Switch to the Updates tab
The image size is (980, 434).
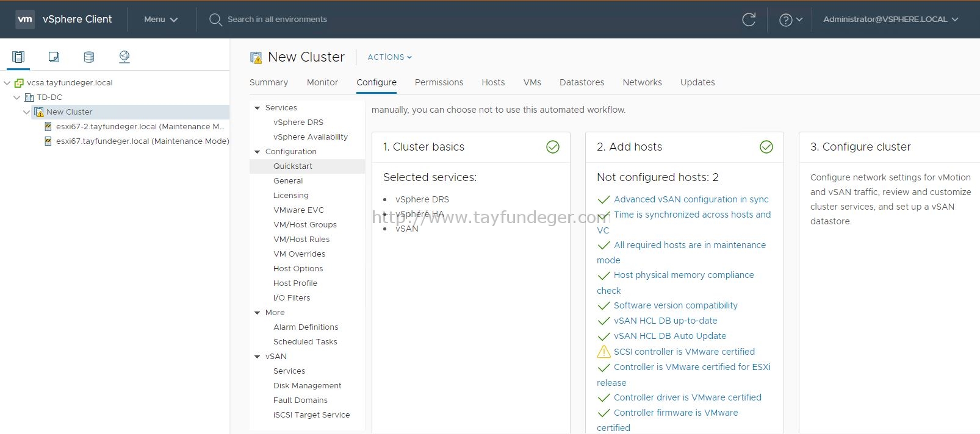[697, 82]
